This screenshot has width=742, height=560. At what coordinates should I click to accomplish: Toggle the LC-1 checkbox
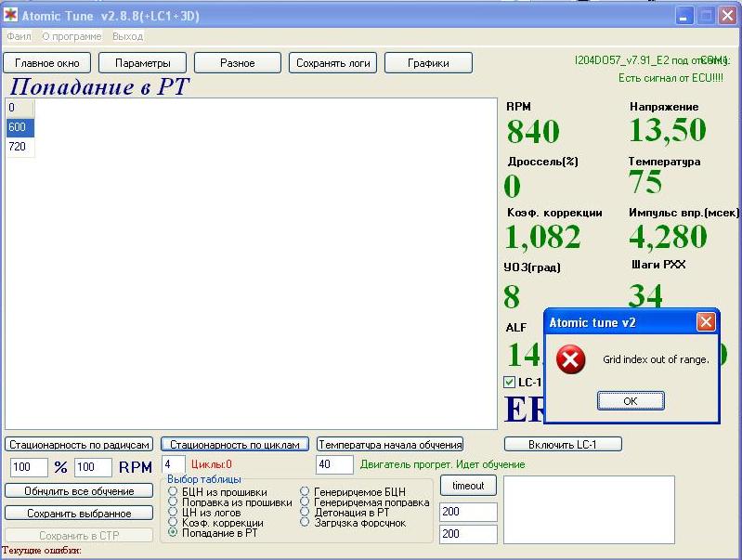(509, 382)
